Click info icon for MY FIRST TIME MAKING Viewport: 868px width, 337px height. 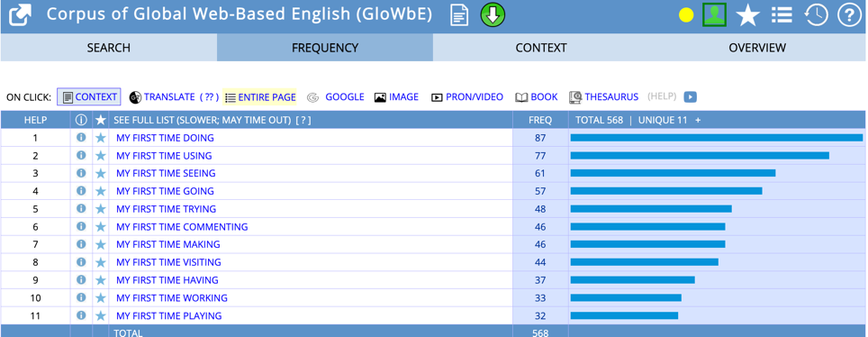[81, 244]
